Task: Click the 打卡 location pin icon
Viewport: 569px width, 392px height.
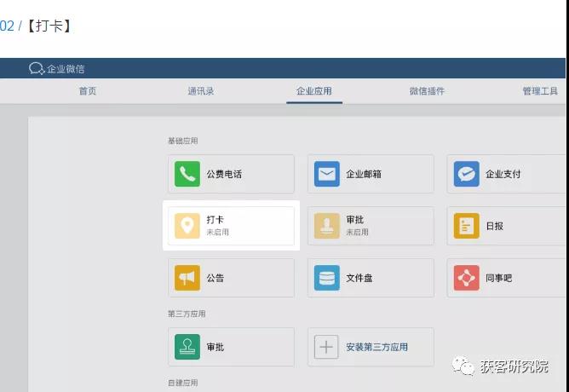Action: 187,226
